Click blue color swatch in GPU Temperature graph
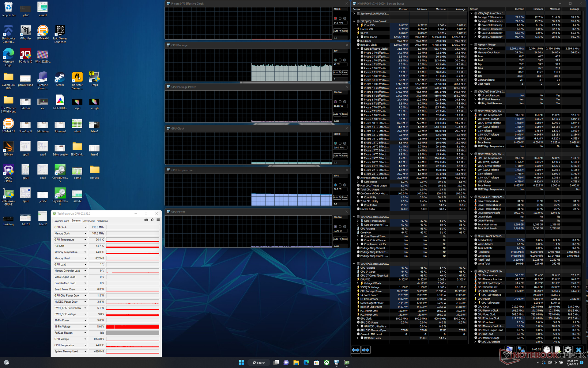This screenshot has height=368, width=588. pyautogui.click(x=335, y=185)
